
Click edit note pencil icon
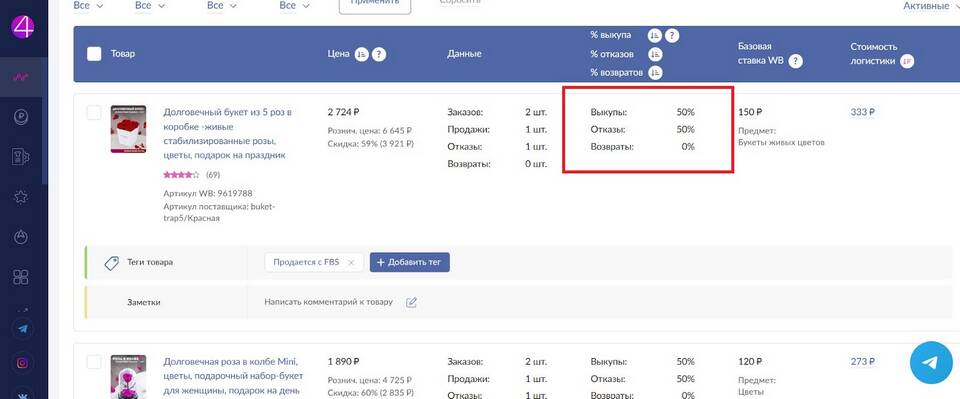(x=411, y=302)
